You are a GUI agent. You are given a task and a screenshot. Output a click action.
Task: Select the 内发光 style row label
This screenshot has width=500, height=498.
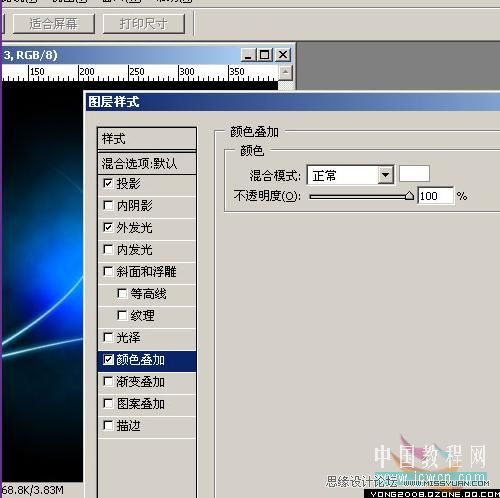coord(134,250)
